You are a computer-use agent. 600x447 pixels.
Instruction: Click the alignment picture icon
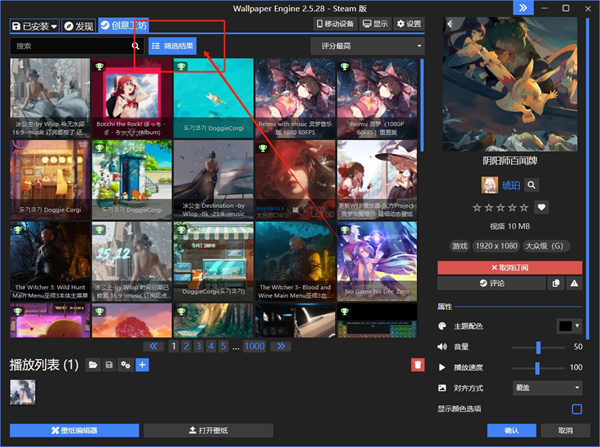pos(442,388)
